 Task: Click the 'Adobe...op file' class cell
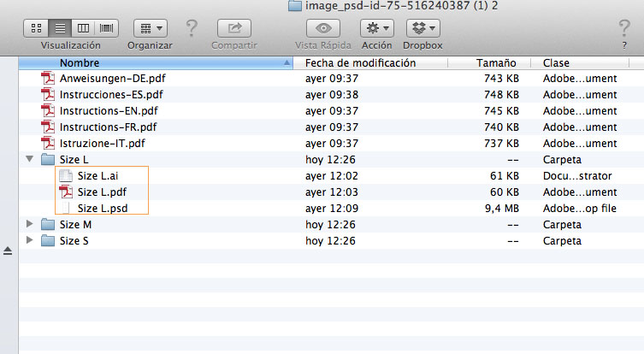point(580,209)
